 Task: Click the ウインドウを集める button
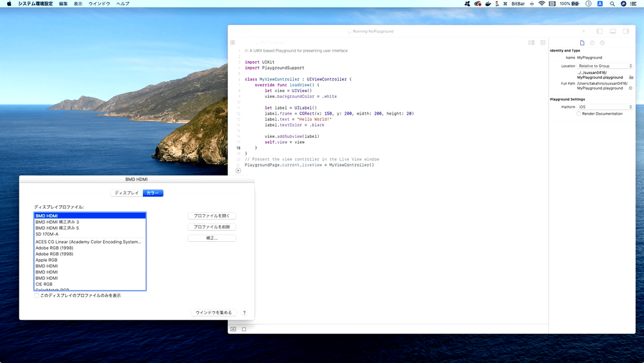tap(213, 313)
